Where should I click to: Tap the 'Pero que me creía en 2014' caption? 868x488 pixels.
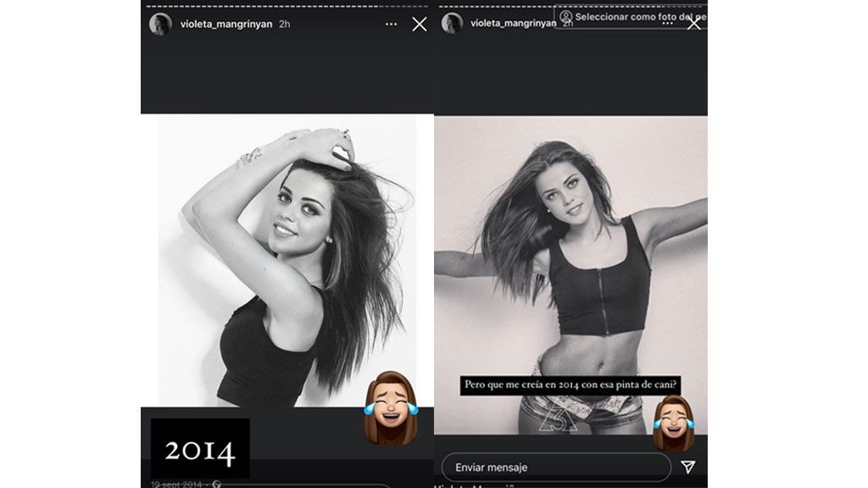(x=571, y=385)
